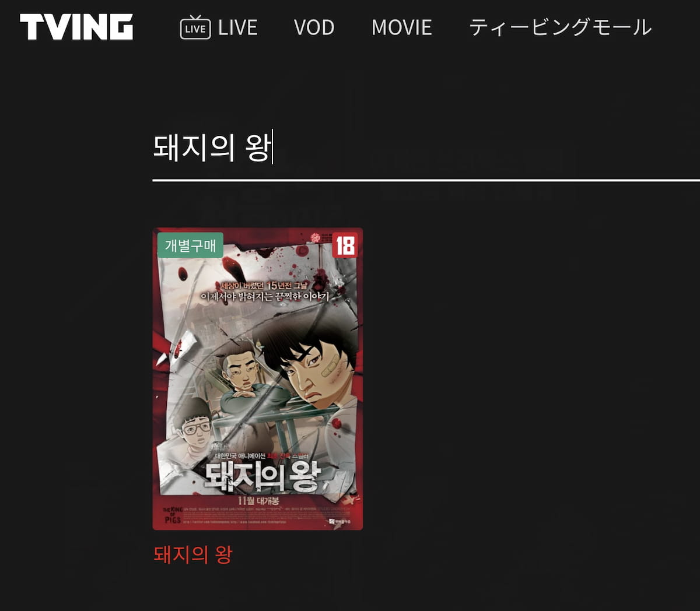700x611 pixels.
Task: Click the distributor logo at poster bottom
Action: (x=341, y=521)
